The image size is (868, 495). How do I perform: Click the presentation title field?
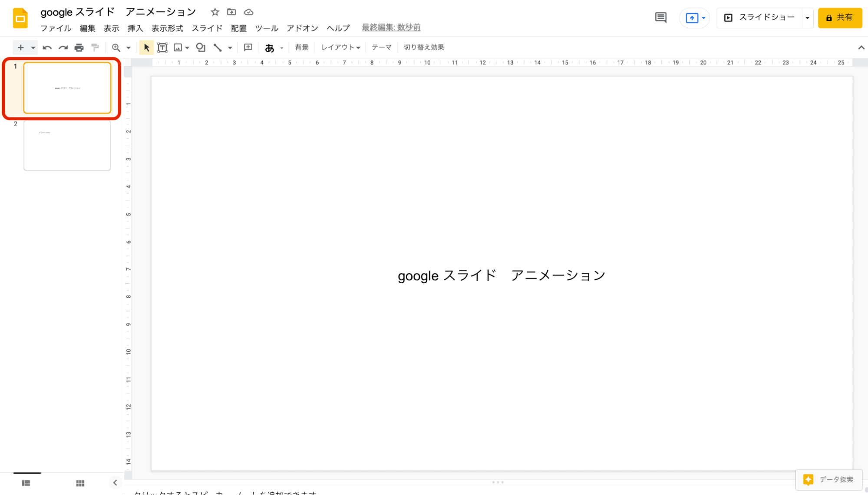(118, 12)
